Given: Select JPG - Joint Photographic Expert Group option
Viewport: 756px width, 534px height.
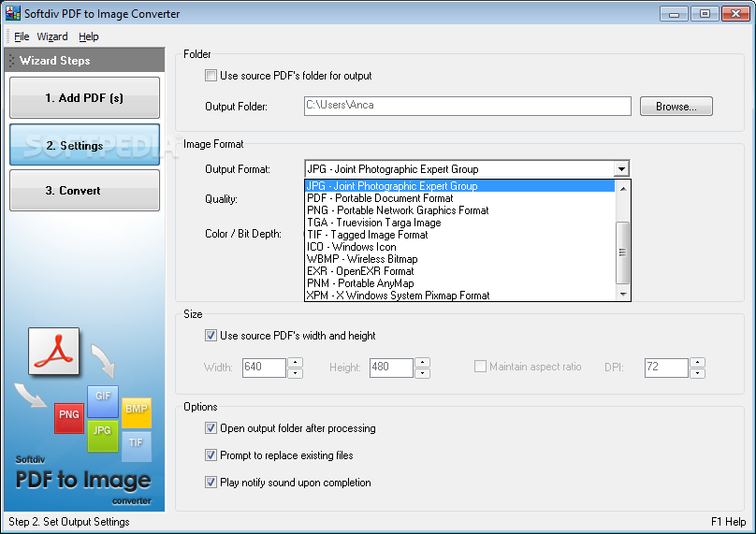Looking at the screenshot, I should pyautogui.click(x=460, y=186).
